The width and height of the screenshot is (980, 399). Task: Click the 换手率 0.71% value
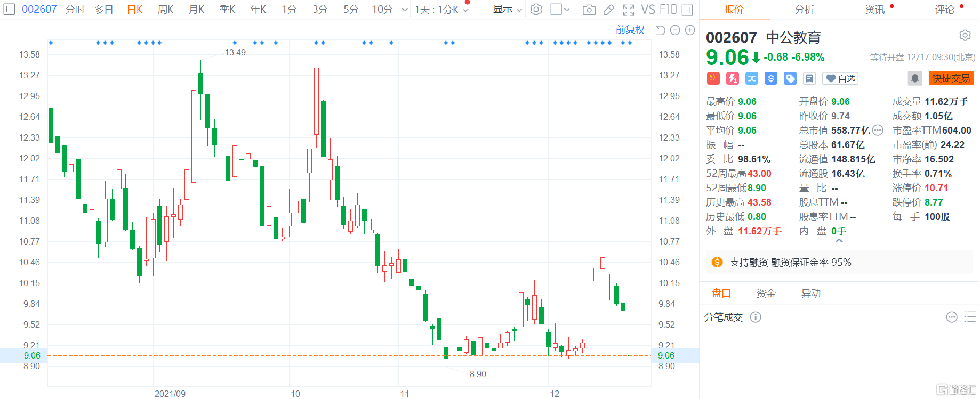point(938,174)
